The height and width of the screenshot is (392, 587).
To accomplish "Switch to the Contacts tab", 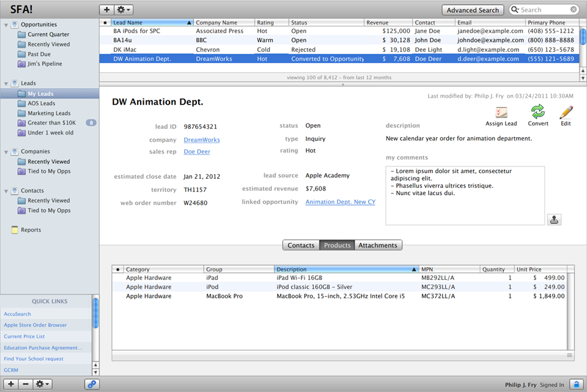I will pos(301,245).
